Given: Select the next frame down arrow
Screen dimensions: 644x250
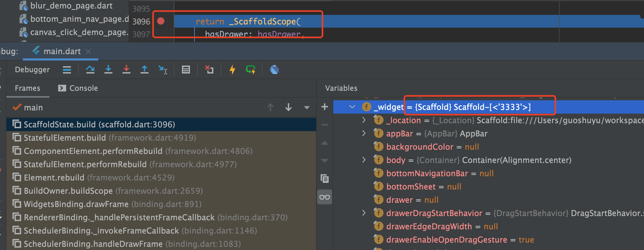Looking at the screenshot, I should coord(289,107).
